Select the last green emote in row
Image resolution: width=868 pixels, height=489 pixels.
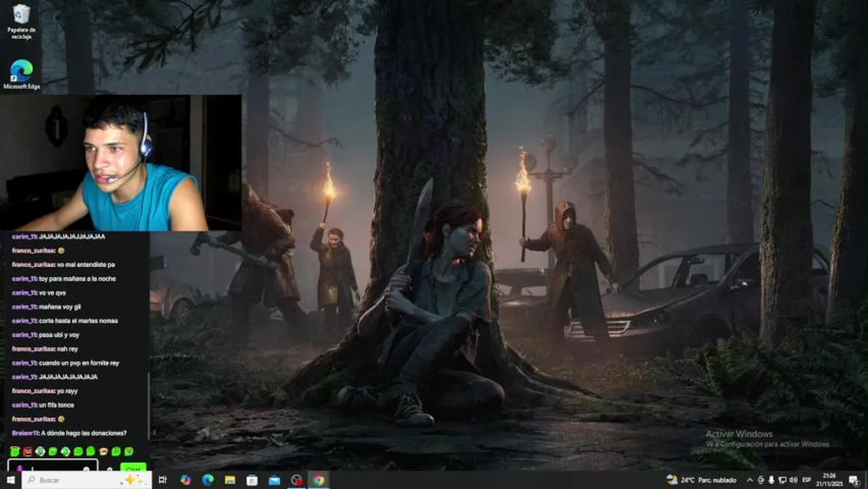129,451
